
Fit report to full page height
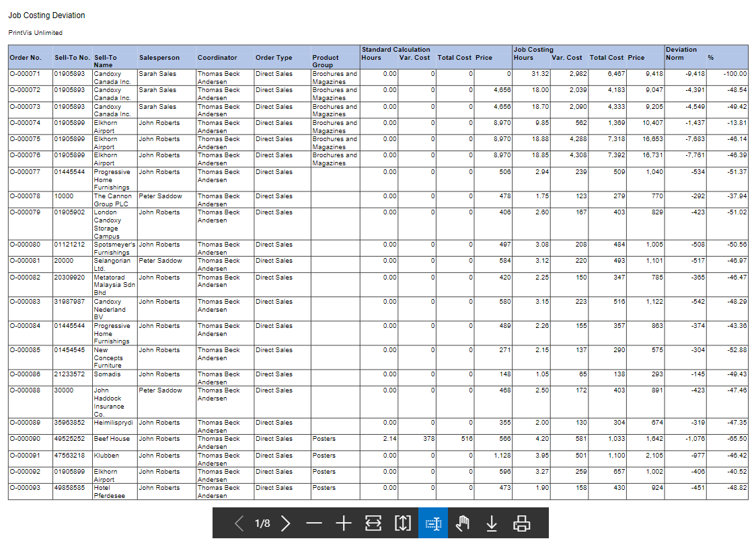pos(402,523)
